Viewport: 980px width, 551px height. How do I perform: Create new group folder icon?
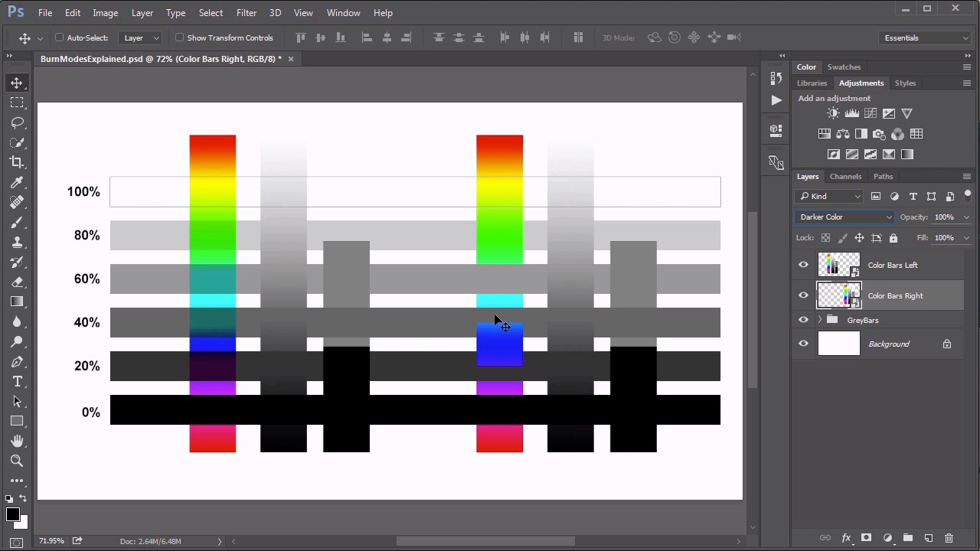907,538
